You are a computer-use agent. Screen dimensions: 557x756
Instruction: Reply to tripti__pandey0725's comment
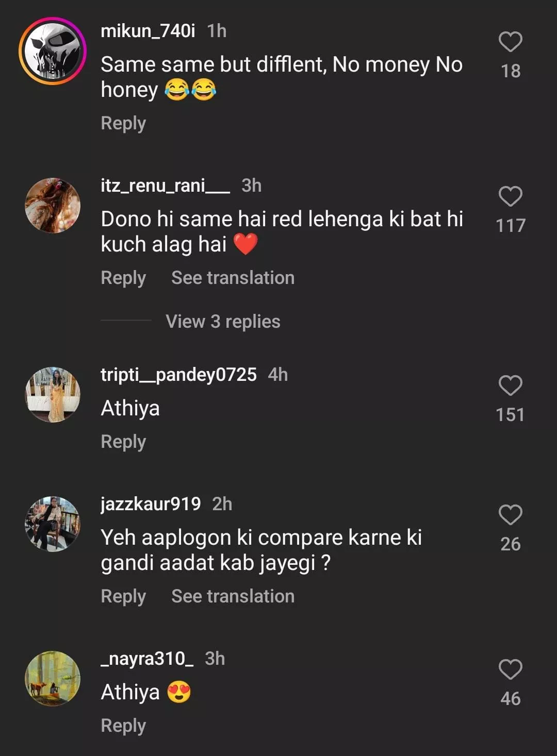pyautogui.click(x=123, y=442)
